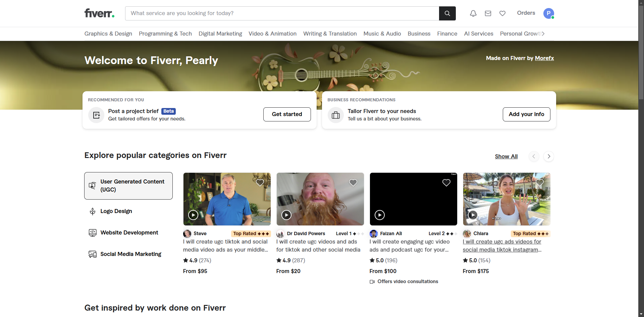Click the From $175 price
Screen dimensions: 644x317
click(476, 271)
